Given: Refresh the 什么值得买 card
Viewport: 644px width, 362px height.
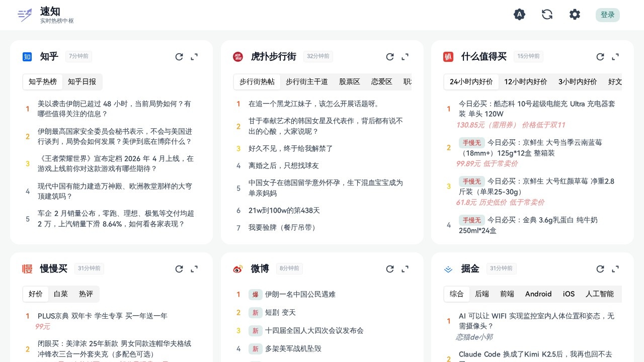Looking at the screenshot, I should pyautogui.click(x=600, y=57).
